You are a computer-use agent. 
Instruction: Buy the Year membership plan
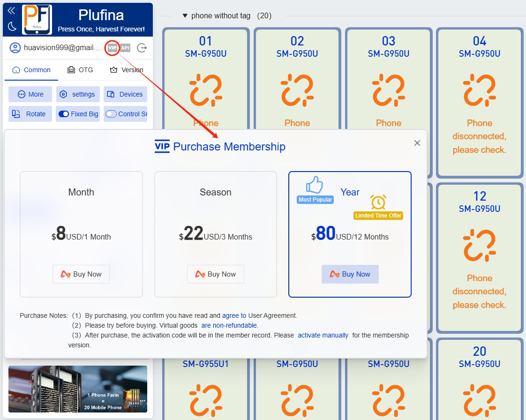(350, 274)
